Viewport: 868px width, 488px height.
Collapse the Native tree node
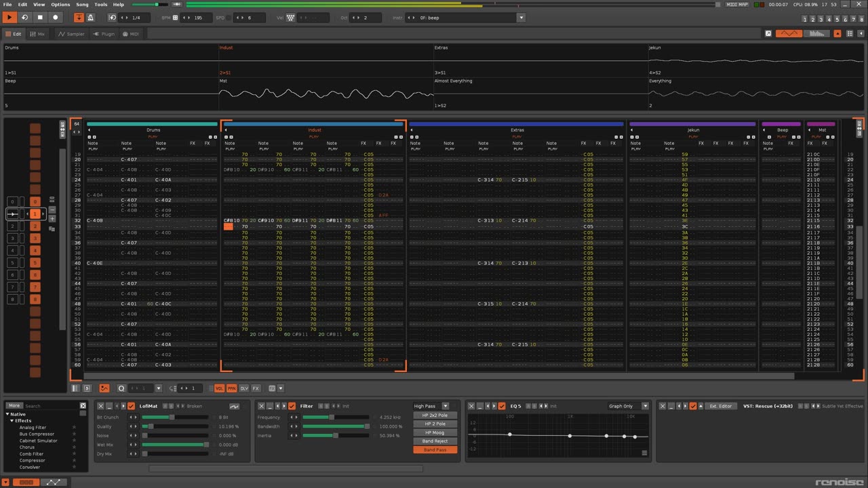click(7, 414)
